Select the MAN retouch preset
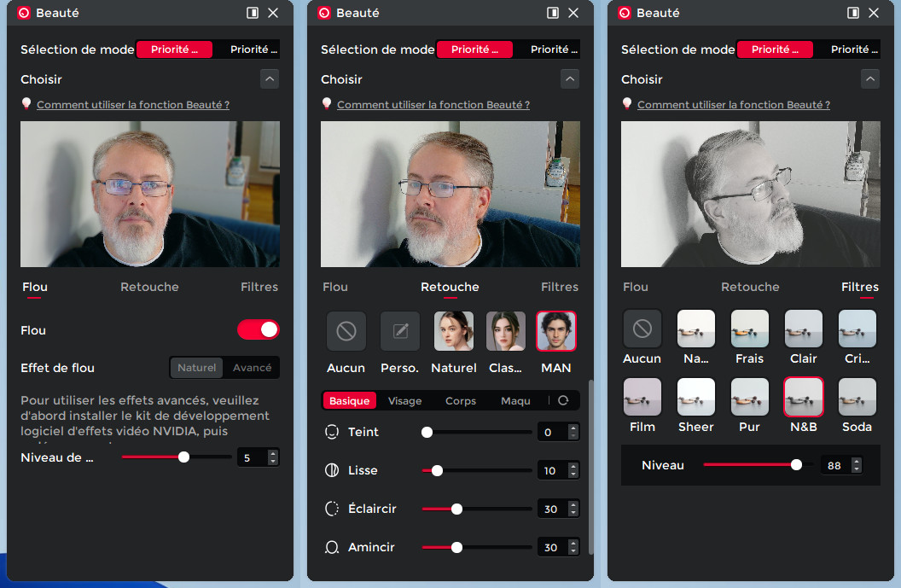 pyautogui.click(x=556, y=331)
